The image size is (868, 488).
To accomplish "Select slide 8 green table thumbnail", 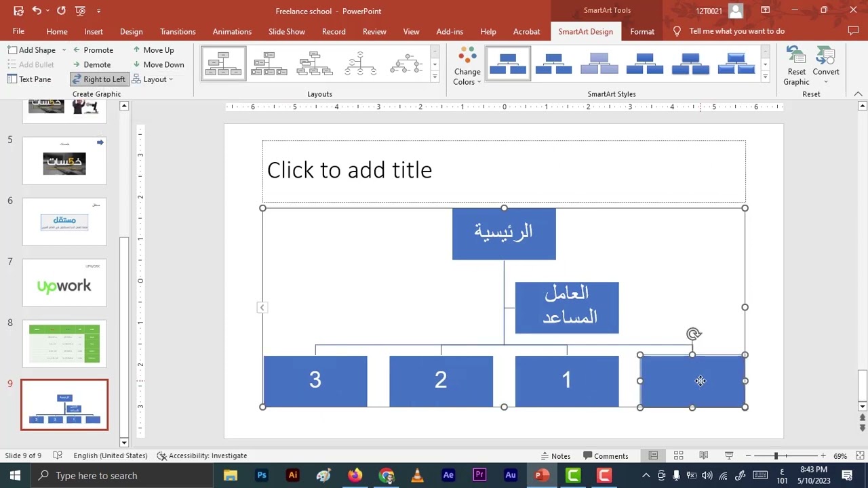I will (x=64, y=344).
